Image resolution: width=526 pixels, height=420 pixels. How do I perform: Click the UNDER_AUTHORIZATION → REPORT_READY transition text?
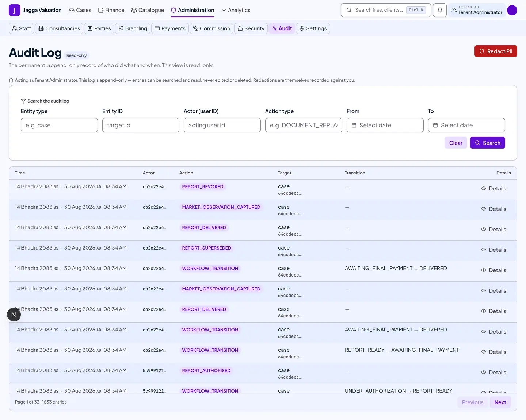(399, 390)
